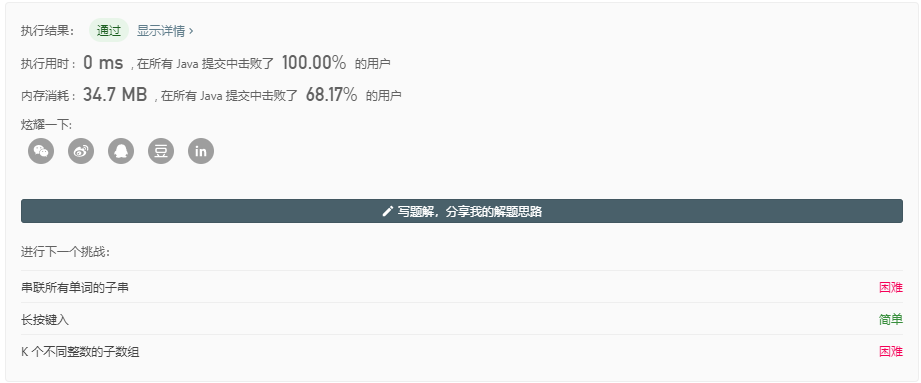The image size is (921, 383).
Task: Open the problem 长按键入
Action: (45, 320)
